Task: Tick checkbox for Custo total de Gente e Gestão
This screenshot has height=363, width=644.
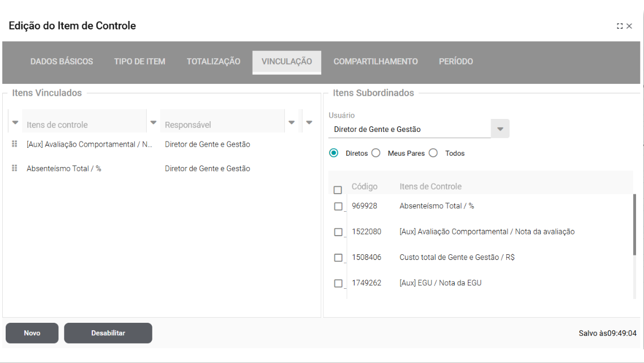Action: [338, 258]
